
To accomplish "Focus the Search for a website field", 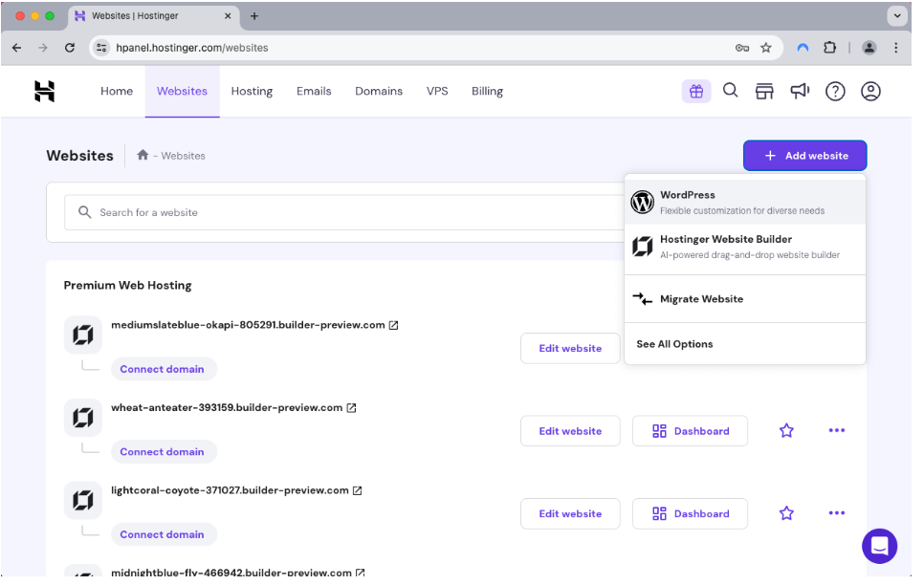I will (344, 212).
